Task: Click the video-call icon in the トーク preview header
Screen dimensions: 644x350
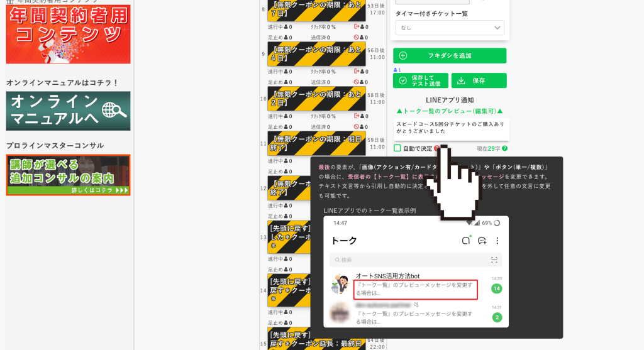Action: click(466, 241)
